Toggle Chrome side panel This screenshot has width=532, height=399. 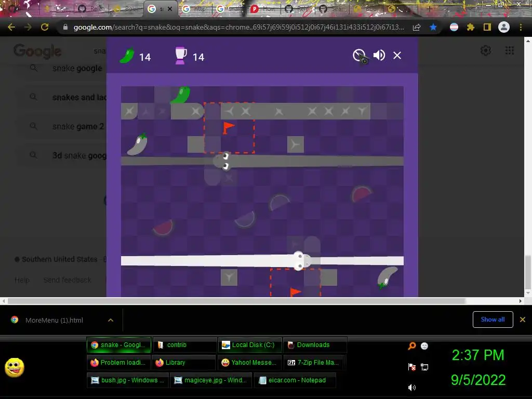487,27
